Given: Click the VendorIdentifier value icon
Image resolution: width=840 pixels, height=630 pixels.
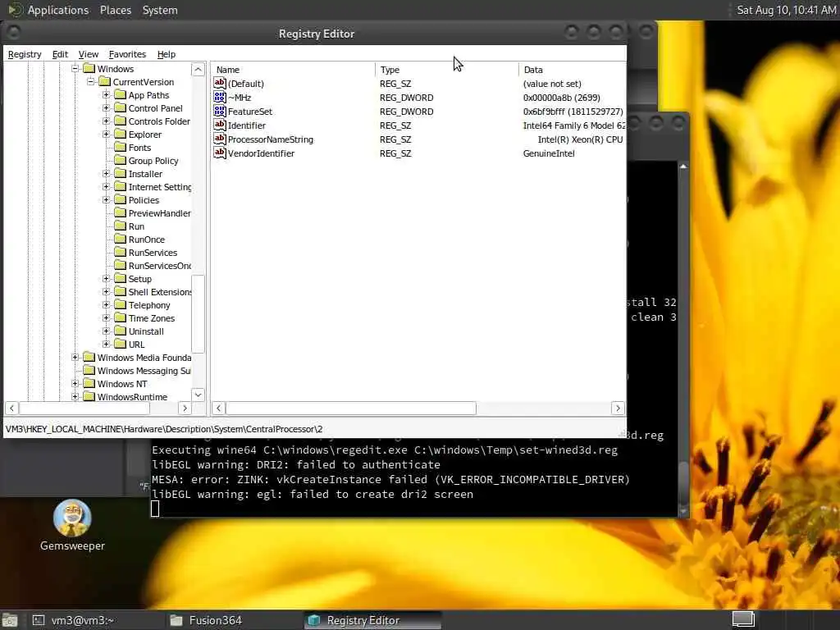Looking at the screenshot, I should coord(220,153).
